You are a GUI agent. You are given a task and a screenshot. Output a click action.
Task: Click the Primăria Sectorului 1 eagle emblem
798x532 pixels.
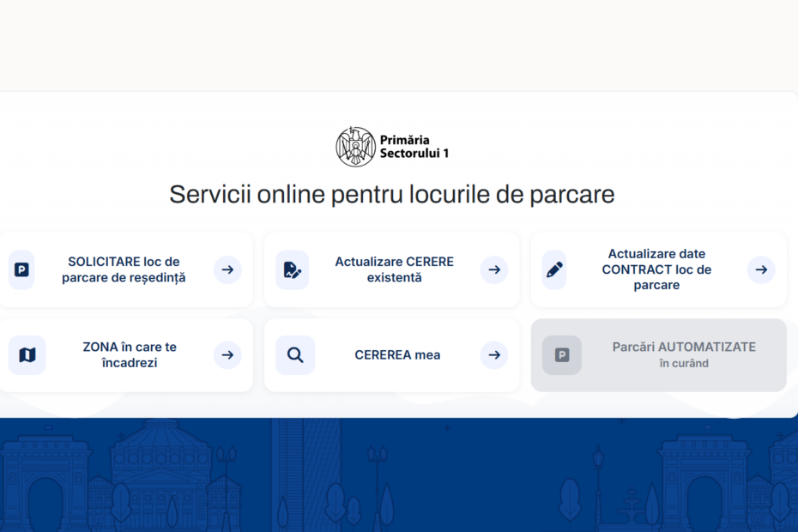[x=355, y=147]
